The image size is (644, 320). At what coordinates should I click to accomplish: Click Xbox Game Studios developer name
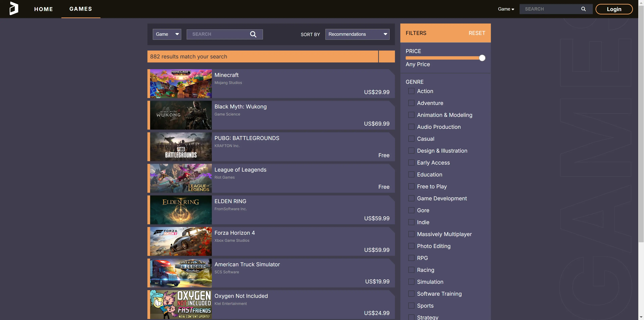(232, 240)
